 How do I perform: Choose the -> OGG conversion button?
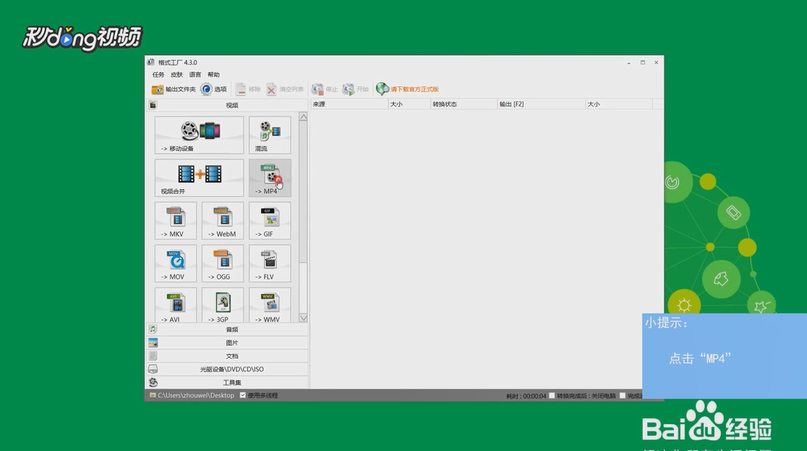point(223,263)
